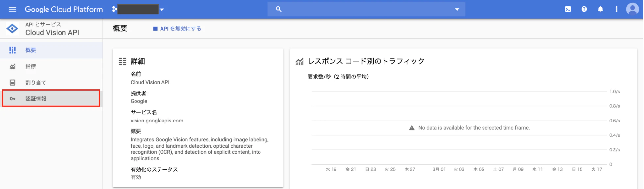The height and width of the screenshot is (189, 644).
Task: Click the 火 17 date axis label
Action: click(x=597, y=169)
